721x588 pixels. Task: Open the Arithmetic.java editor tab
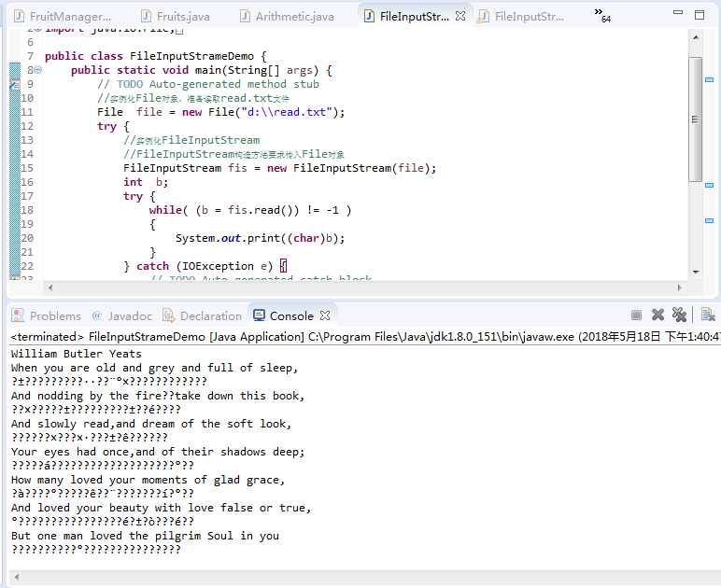[287, 17]
